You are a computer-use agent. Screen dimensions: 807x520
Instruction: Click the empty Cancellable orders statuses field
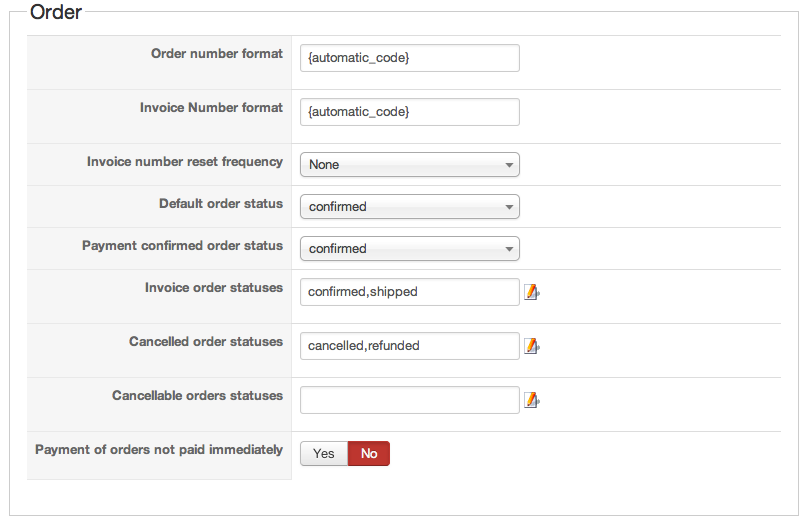point(410,400)
